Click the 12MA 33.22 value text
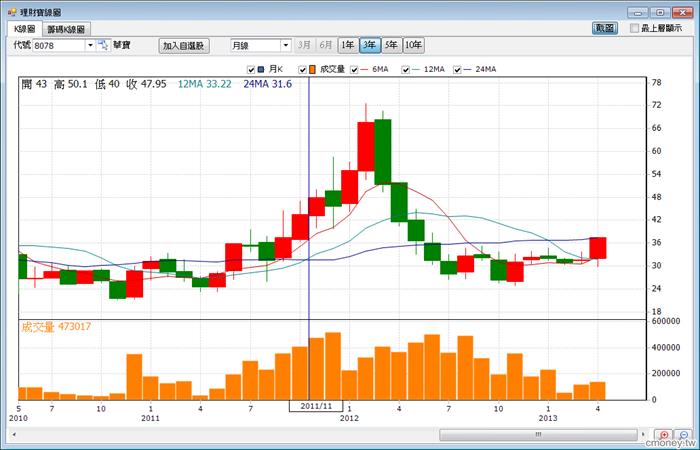The height and width of the screenshot is (450, 700). click(x=204, y=84)
